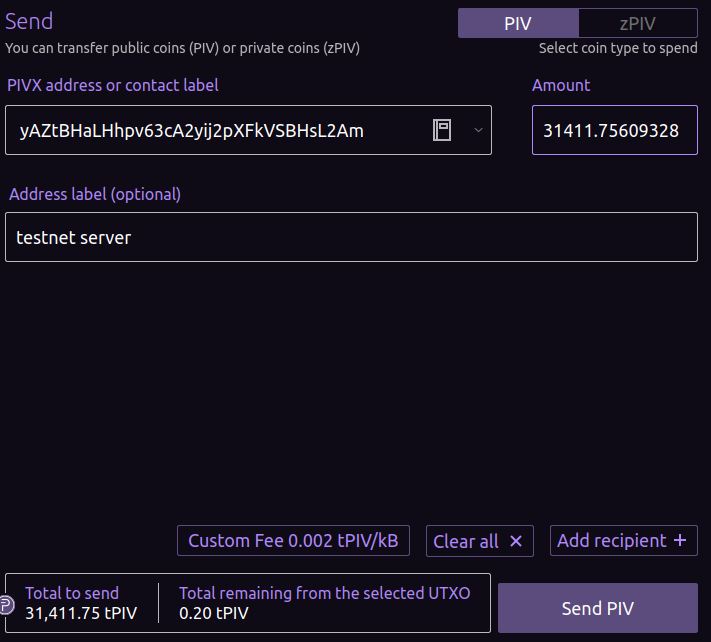Click the Send page heading
711x642 pixels.
(x=29, y=21)
